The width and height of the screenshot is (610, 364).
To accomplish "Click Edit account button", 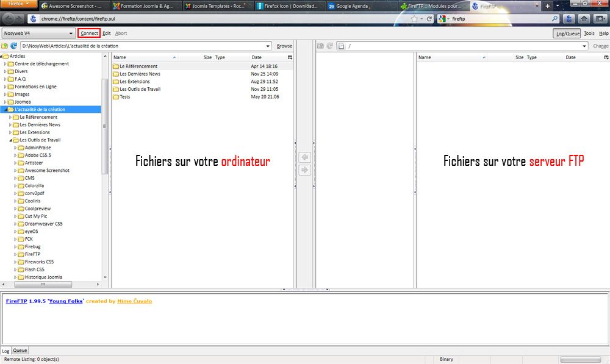I will click(x=107, y=34).
